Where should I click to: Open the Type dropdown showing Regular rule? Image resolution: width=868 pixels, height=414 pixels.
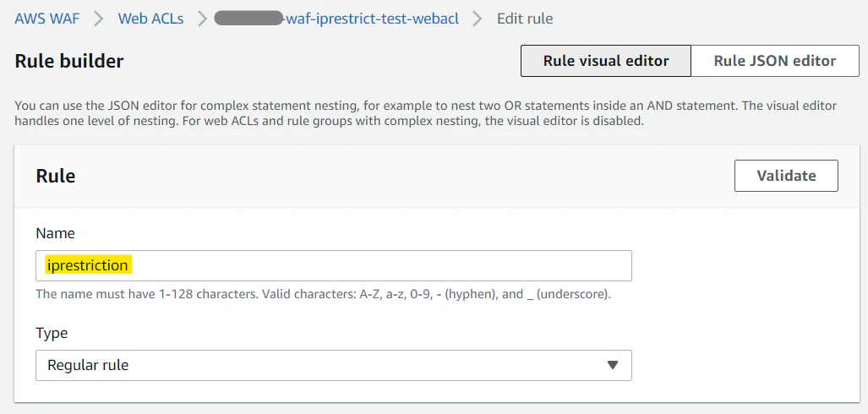tap(333, 365)
